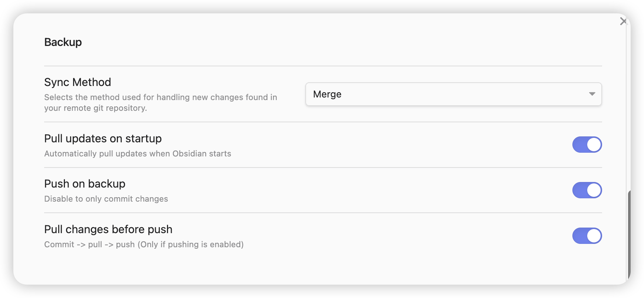Click the remote git repository description text
This screenshot has width=644, height=298.
(x=161, y=103)
